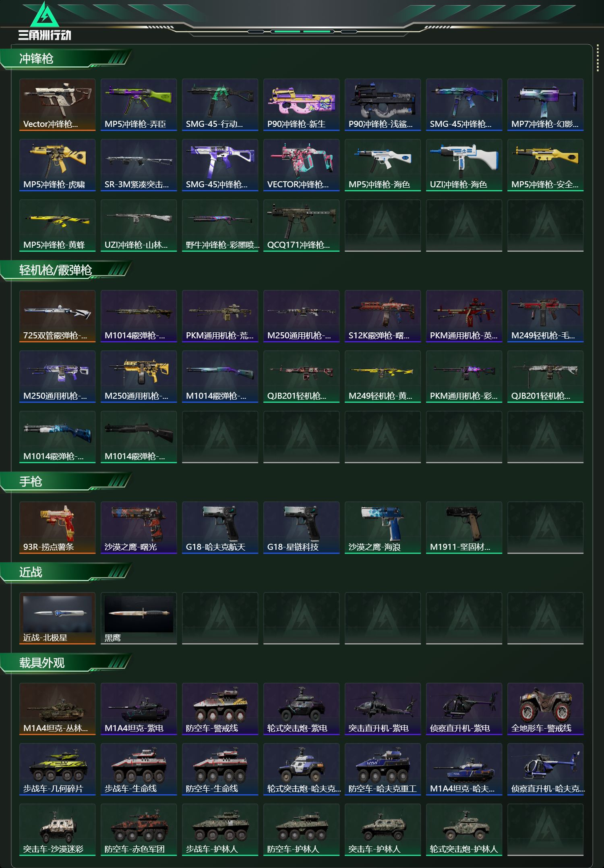Screen dimensions: 604x868
Task: Select the 黑鹰 melee knife
Action: pos(139,618)
